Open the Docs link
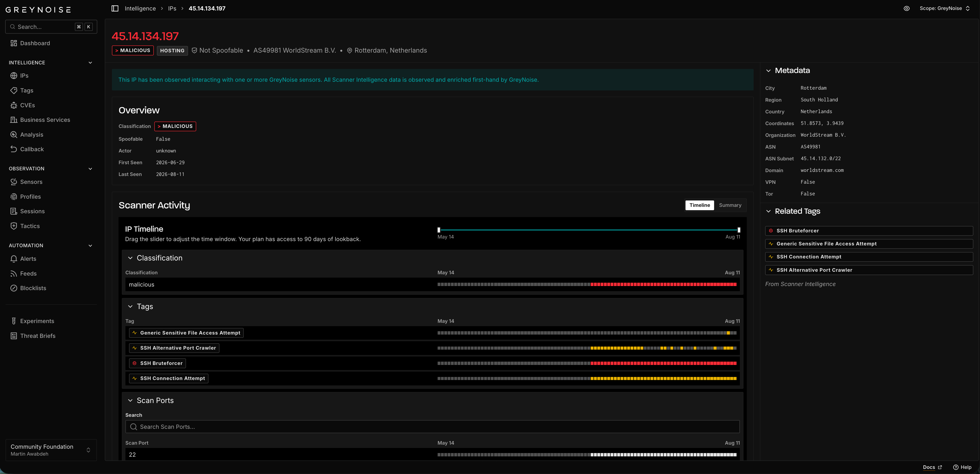This screenshot has width=980, height=474. (x=932, y=467)
